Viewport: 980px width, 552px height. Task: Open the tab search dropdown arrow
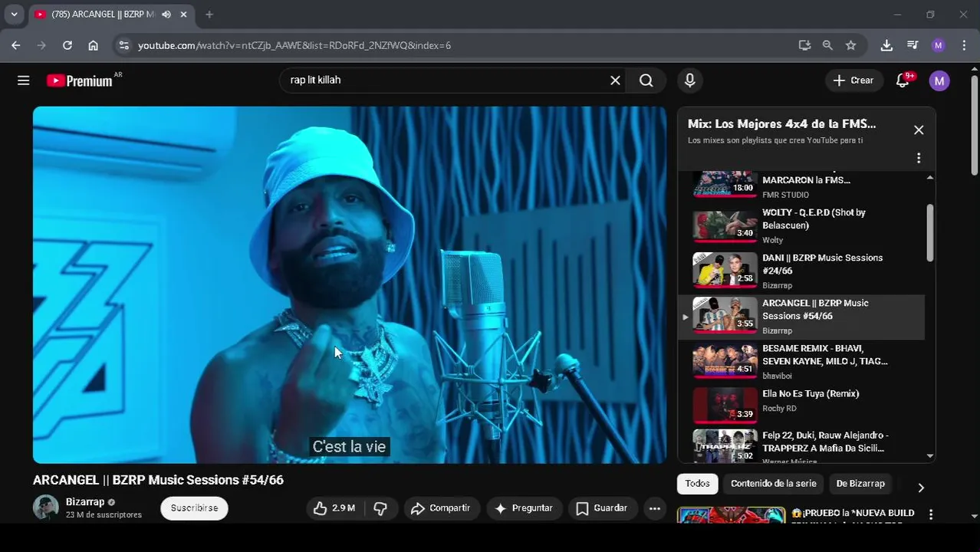(14, 14)
